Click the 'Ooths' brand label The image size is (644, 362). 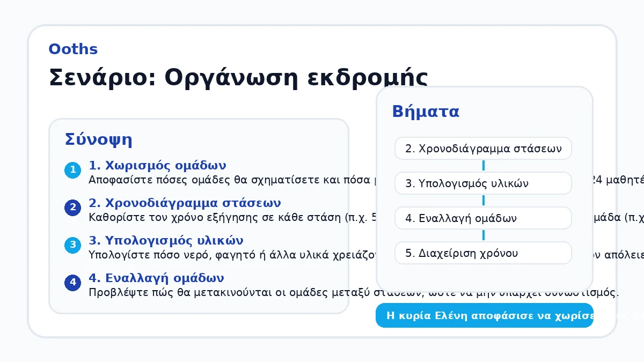73,49
